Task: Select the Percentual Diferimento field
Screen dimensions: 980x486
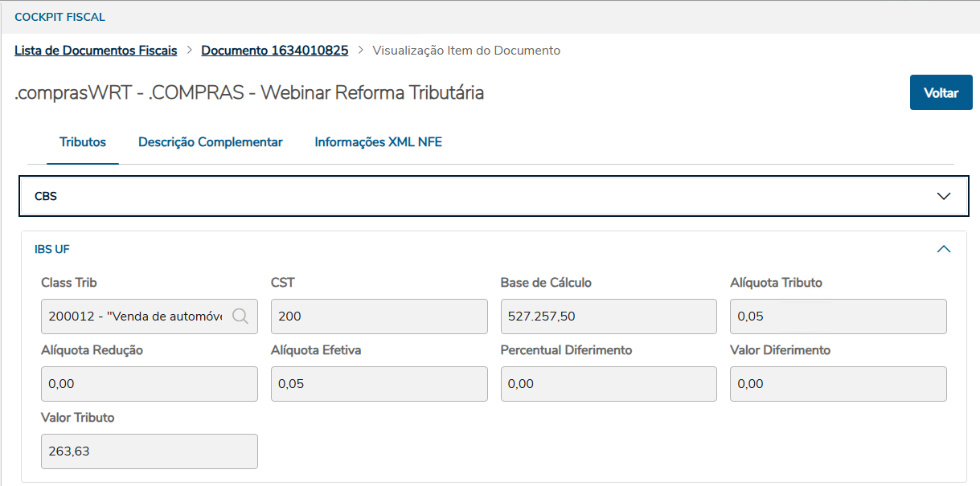Action: point(608,384)
